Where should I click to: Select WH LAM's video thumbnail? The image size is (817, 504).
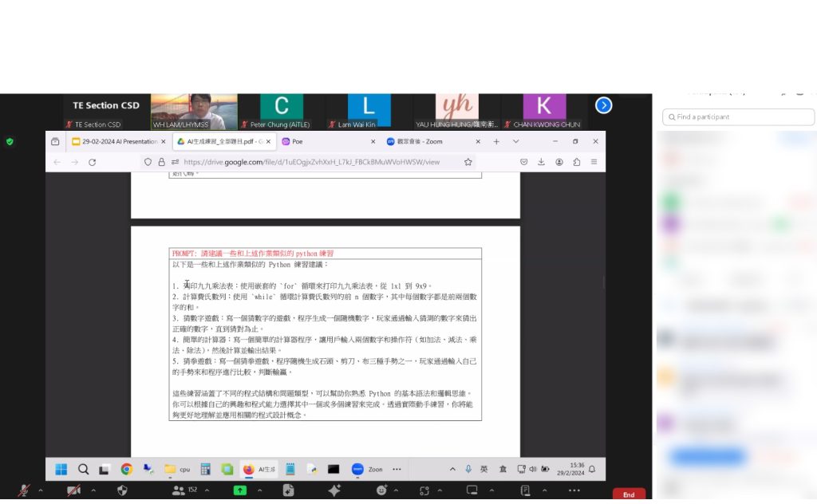click(194, 112)
